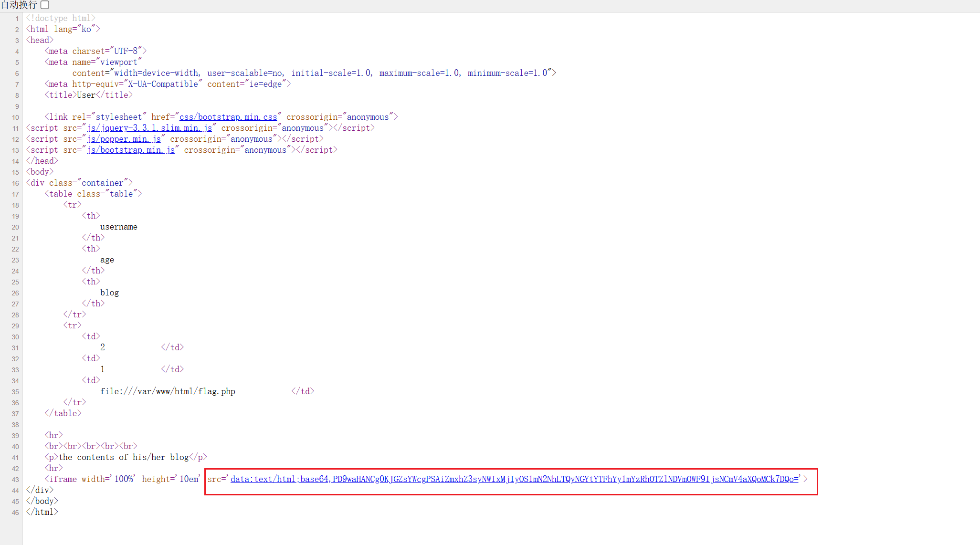Click the iframe width='100%' attribute text
980x545 pixels.
click(108, 479)
